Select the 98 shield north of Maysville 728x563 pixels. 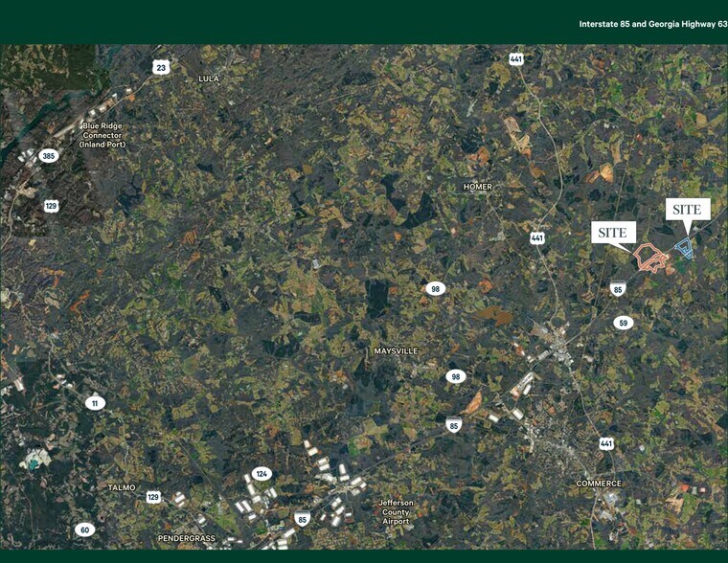pyautogui.click(x=435, y=289)
